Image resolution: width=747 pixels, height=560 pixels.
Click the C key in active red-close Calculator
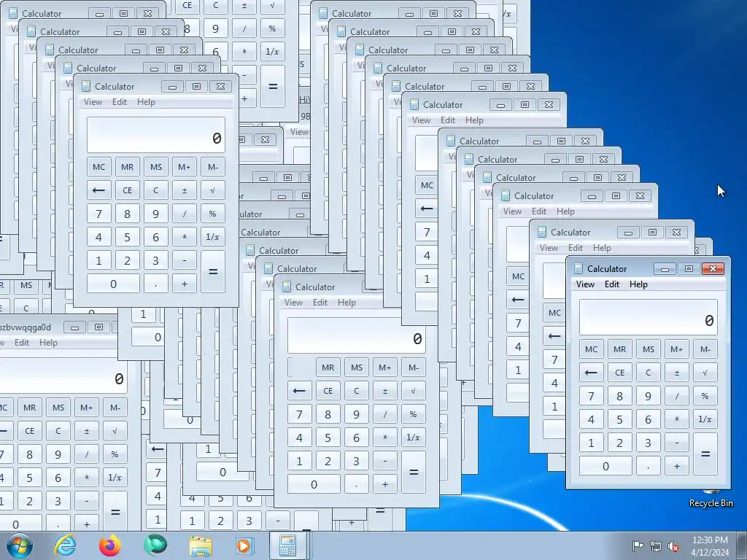(x=649, y=373)
